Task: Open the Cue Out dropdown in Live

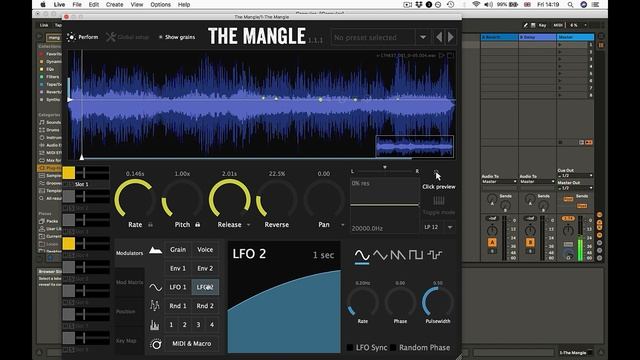Action: pyautogui.click(x=575, y=176)
